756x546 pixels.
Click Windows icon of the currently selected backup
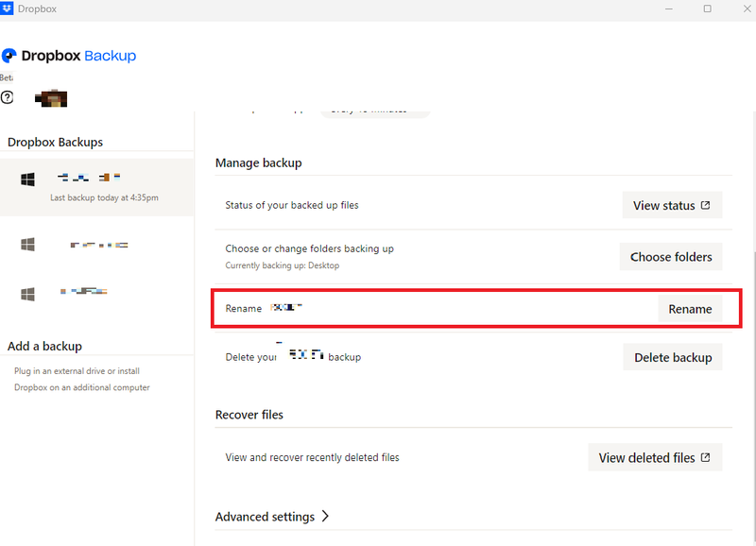28,179
